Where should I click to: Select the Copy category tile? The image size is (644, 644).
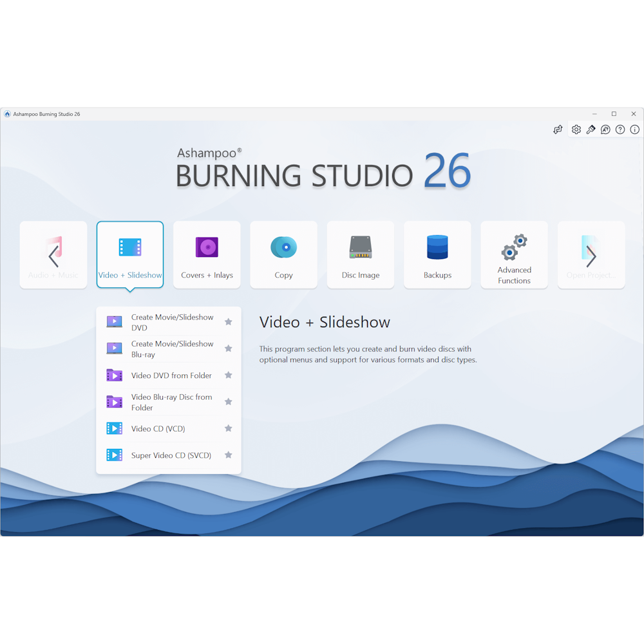click(x=284, y=255)
